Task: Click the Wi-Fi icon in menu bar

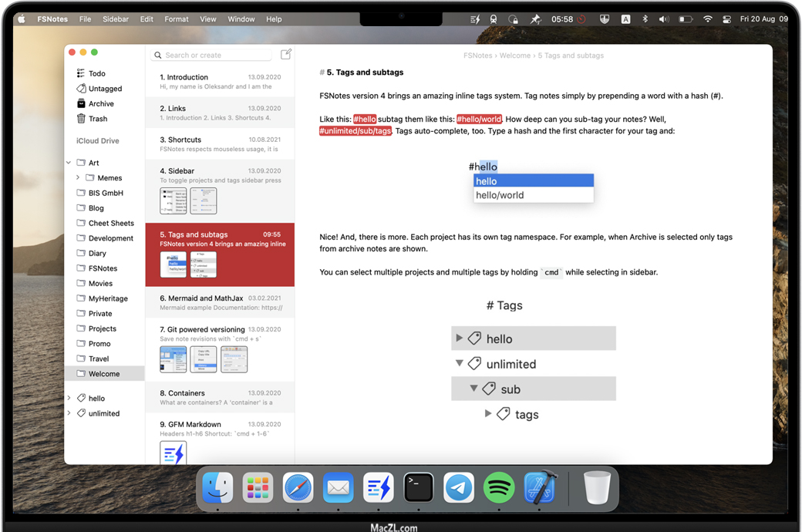Action: tap(708, 19)
